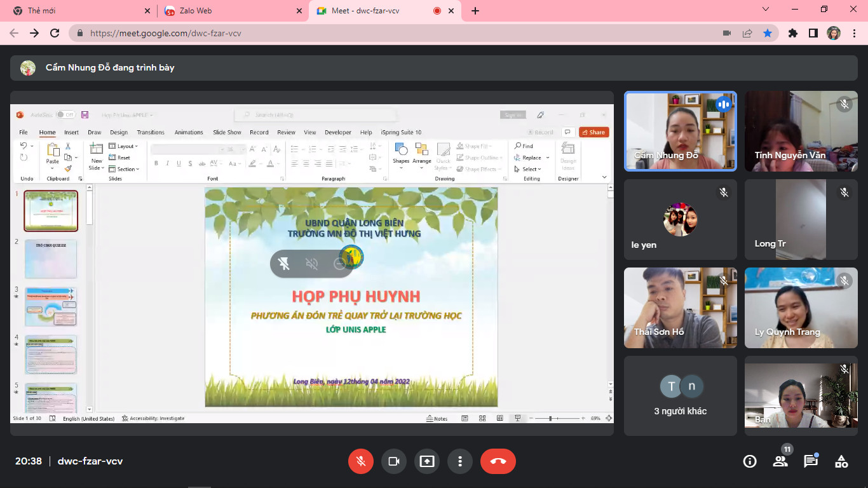Click the red Leave call button
The width and height of the screenshot is (868, 488).
pyautogui.click(x=498, y=461)
